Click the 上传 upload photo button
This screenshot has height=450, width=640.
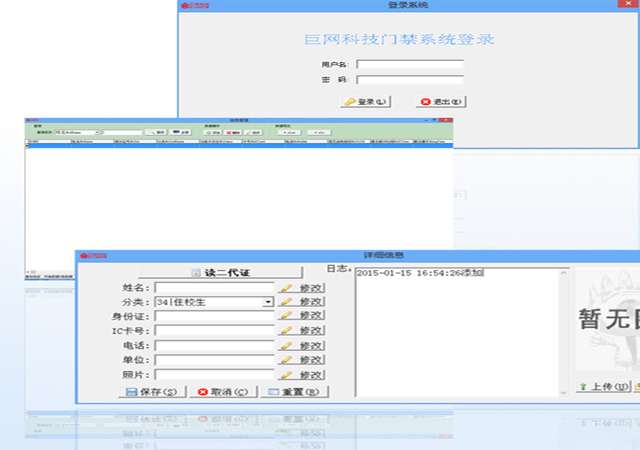click(x=603, y=386)
